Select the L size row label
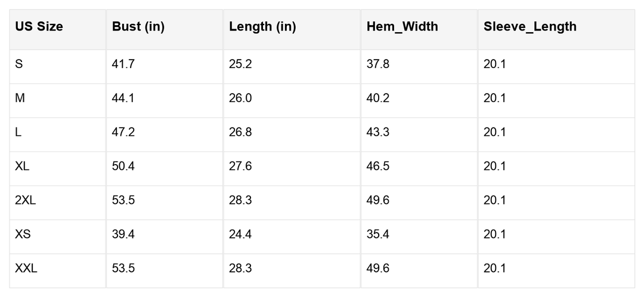Viewport: 644px width, 297px height. click(x=18, y=132)
